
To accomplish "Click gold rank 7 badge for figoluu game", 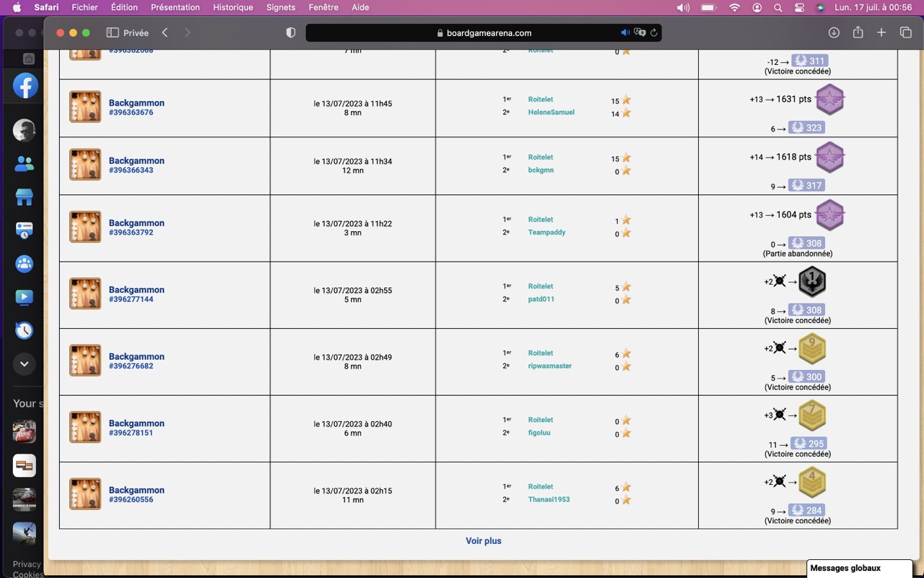I will point(813,415).
